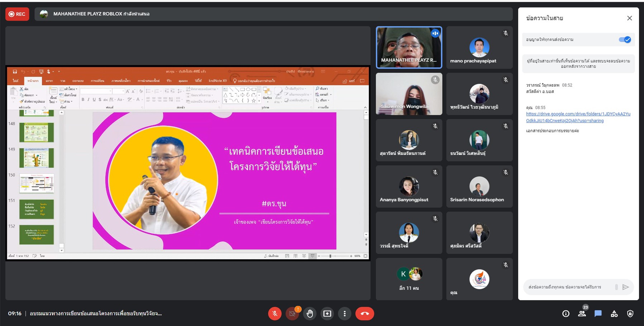644x326 pixels.
Task: Click the PowerPoint zoom slider
Action: pyautogui.click(x=330, y=256)
